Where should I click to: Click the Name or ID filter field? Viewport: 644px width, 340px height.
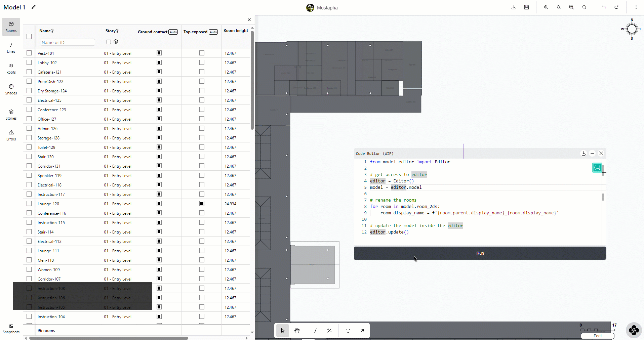(x=68, y=42)
